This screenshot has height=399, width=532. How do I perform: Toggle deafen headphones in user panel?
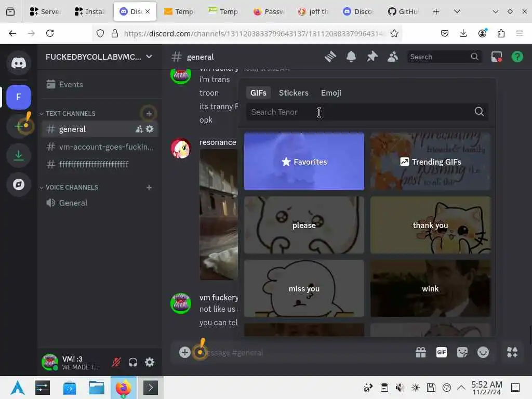click(x=133, y=362)
